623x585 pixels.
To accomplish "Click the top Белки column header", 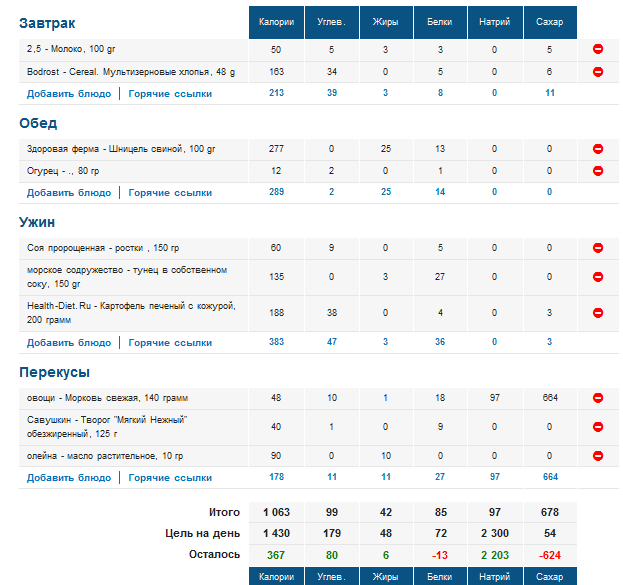I will coord(440,22).
